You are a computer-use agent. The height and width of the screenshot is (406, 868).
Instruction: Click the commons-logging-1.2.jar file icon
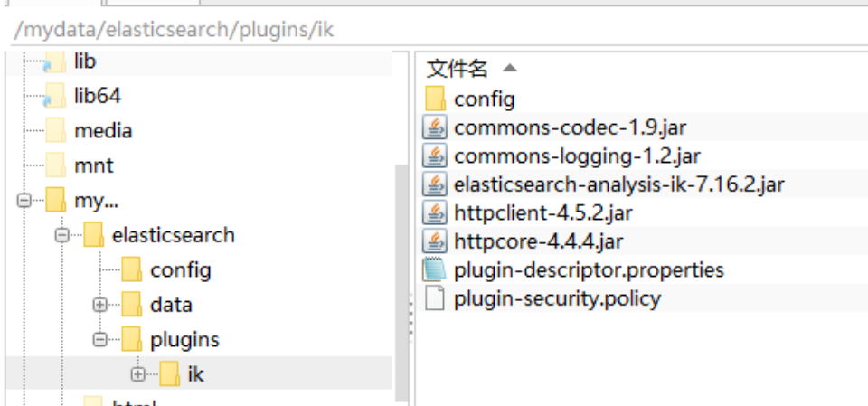click(436, 156)
